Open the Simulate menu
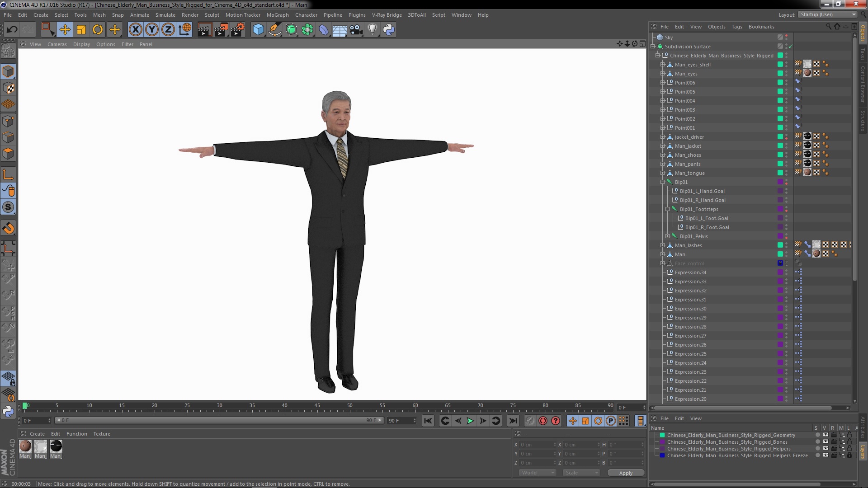Image resolution: width=868 pixels, height=488 pixels. click(165, 15)
